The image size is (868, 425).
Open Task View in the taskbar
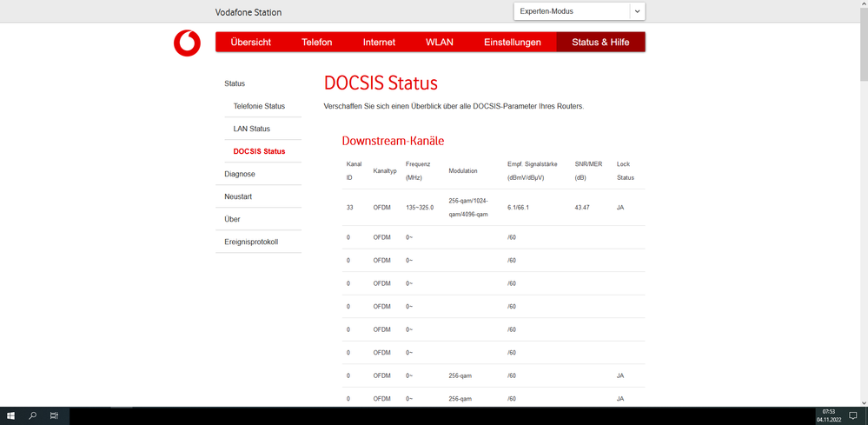[x=54, y=415]
